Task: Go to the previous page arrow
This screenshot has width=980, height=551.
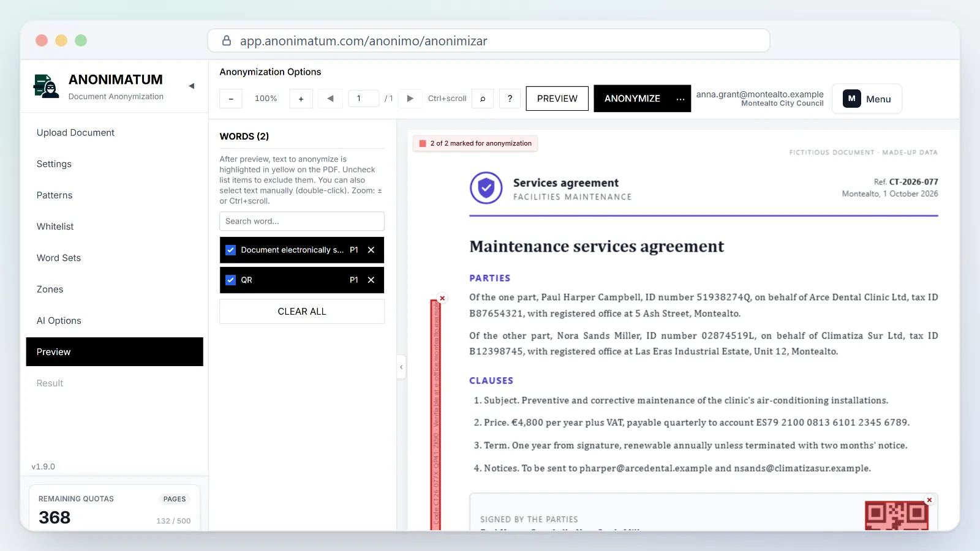Action: click(x=330, y=99)
